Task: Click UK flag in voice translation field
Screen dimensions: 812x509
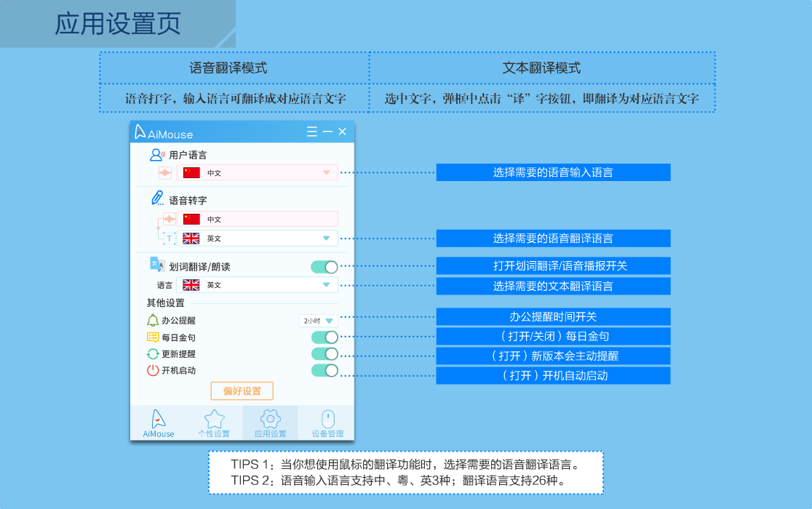Action: pos(191,239)
